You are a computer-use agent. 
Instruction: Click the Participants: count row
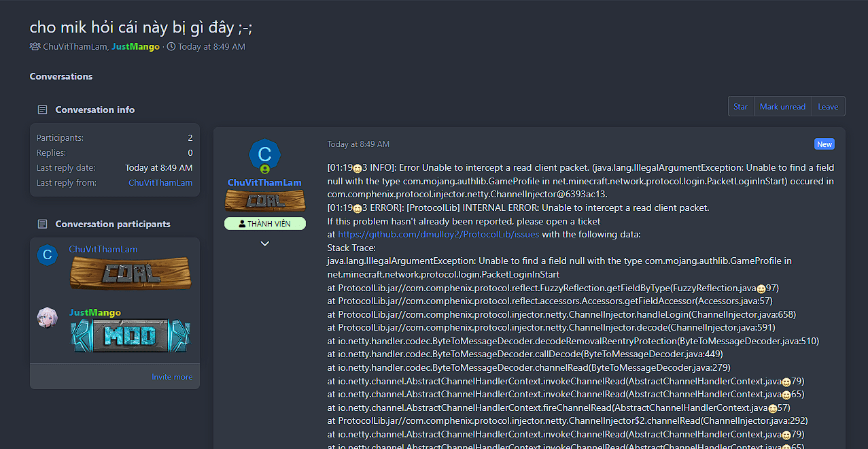point(114,137)
